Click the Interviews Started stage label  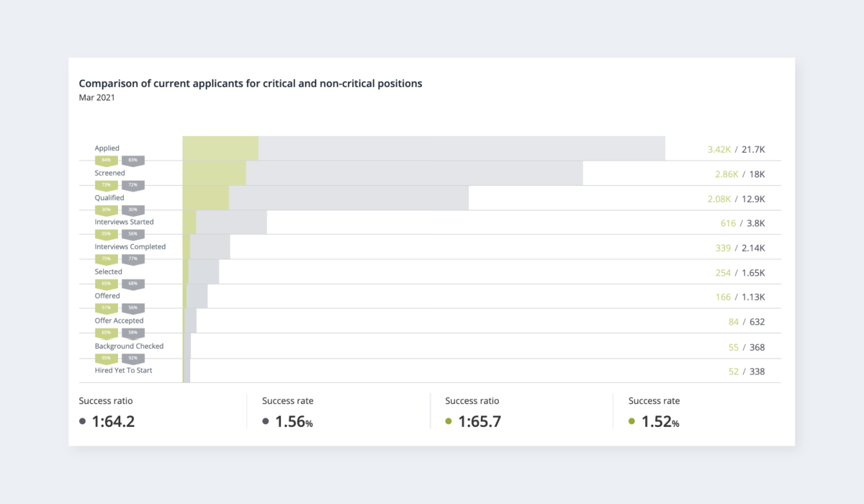(124, 222)
